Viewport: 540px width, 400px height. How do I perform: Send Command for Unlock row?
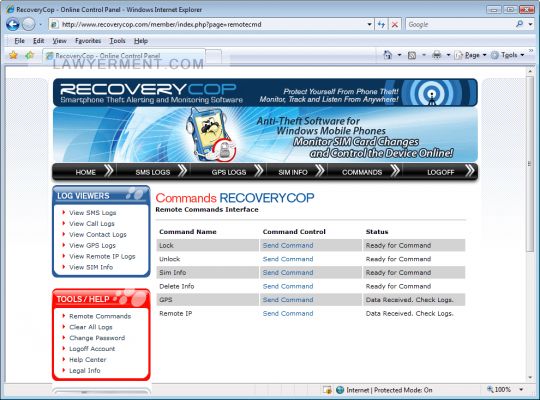[288, 259]
